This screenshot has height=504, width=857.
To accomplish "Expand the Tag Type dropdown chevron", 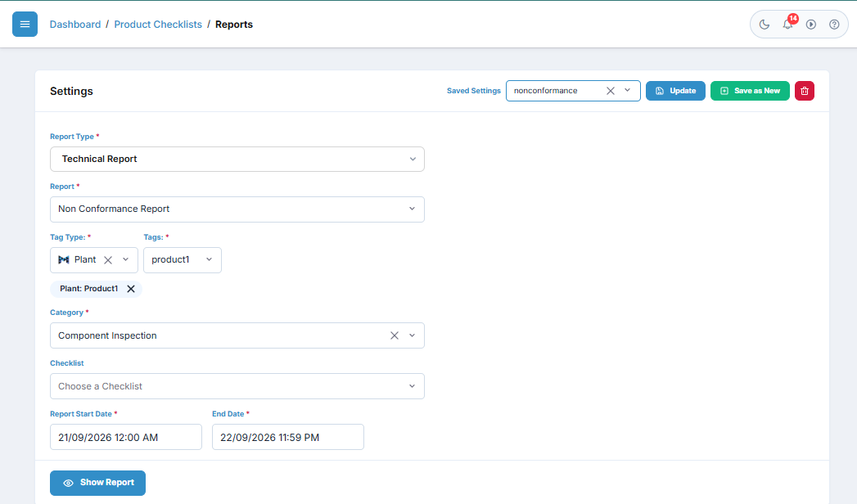I will coord(126,260).
